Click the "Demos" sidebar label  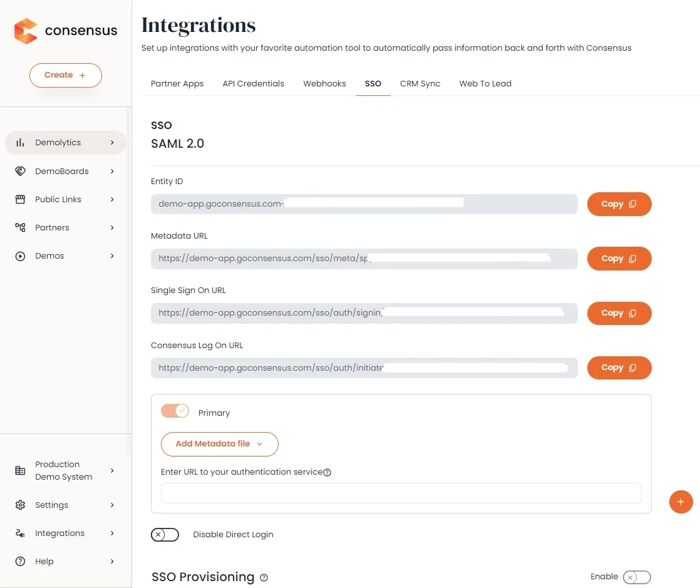[49, 256]
